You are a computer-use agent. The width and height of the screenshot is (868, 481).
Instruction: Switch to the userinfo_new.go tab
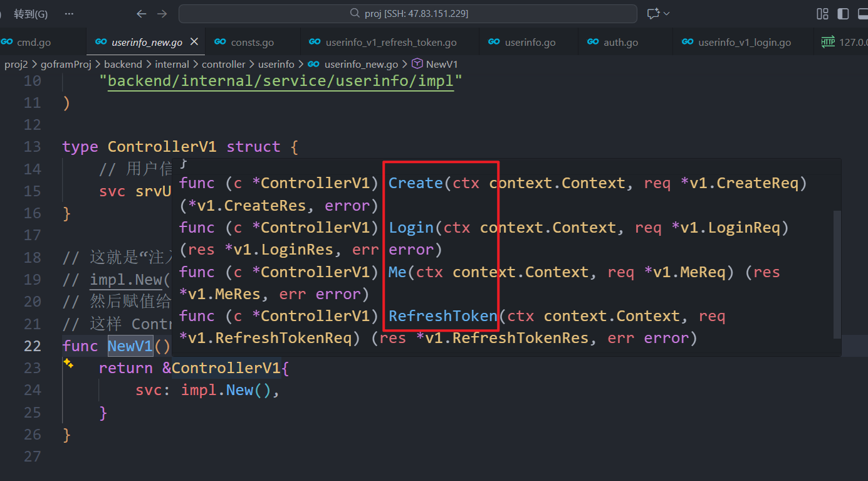(x=147, y=42)
